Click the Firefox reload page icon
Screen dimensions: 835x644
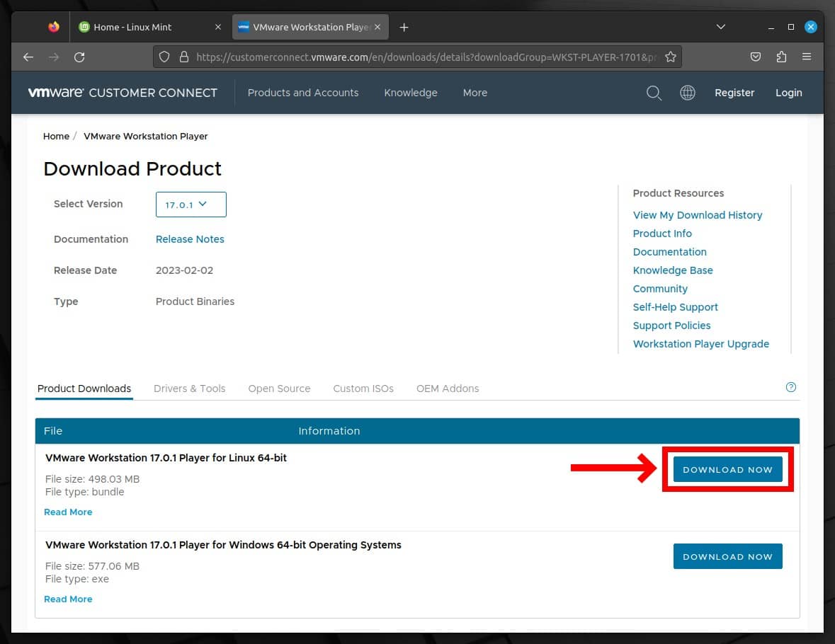pos(79,57)
